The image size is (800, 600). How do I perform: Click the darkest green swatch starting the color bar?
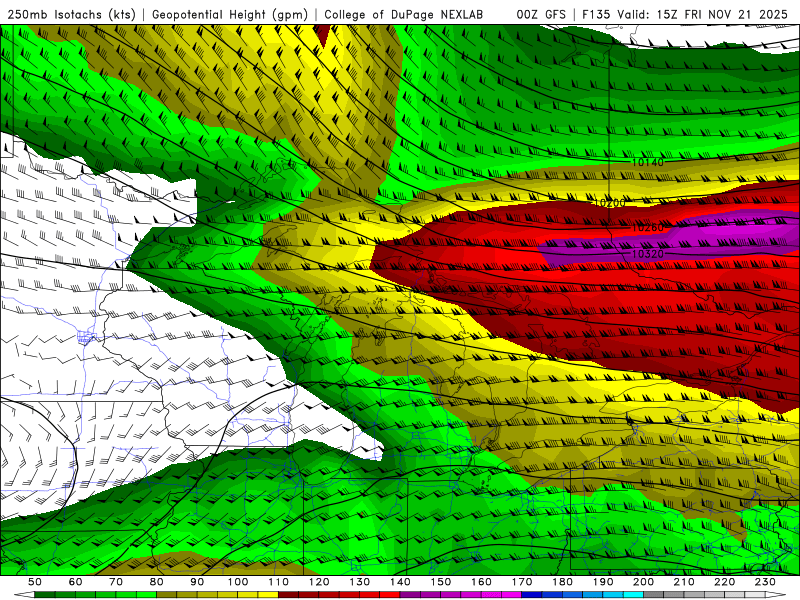44,595
